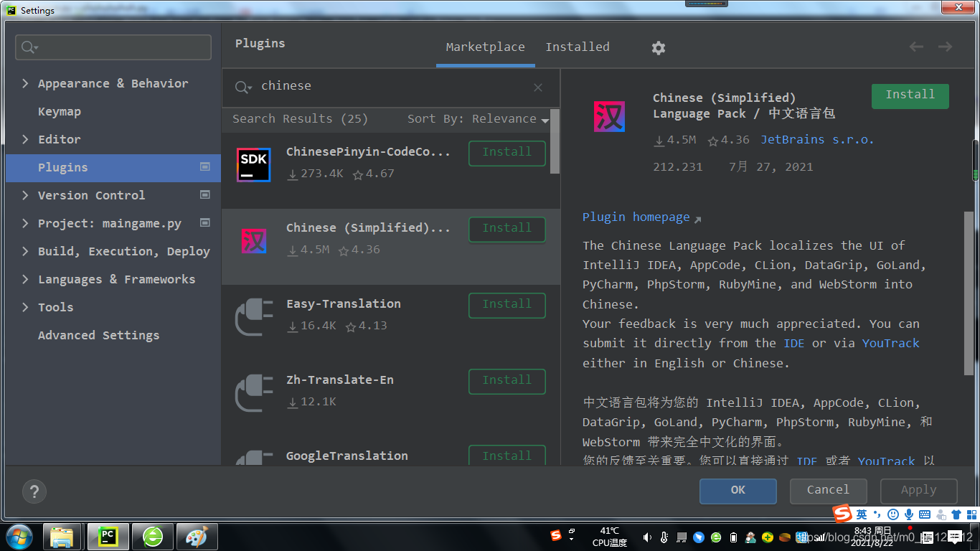
Task: Click the Easy-Translation plug icon
Action: tap(253, 317)
